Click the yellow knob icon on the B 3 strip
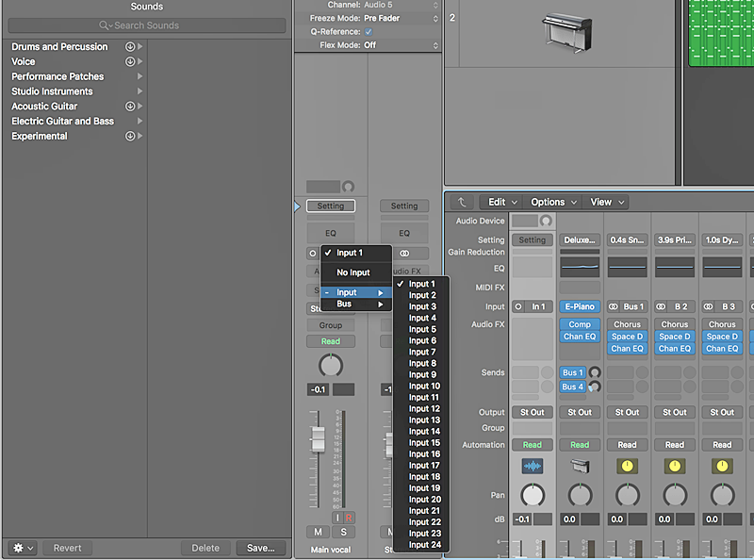This screenshot has width=754, height=560. [722, 466]
